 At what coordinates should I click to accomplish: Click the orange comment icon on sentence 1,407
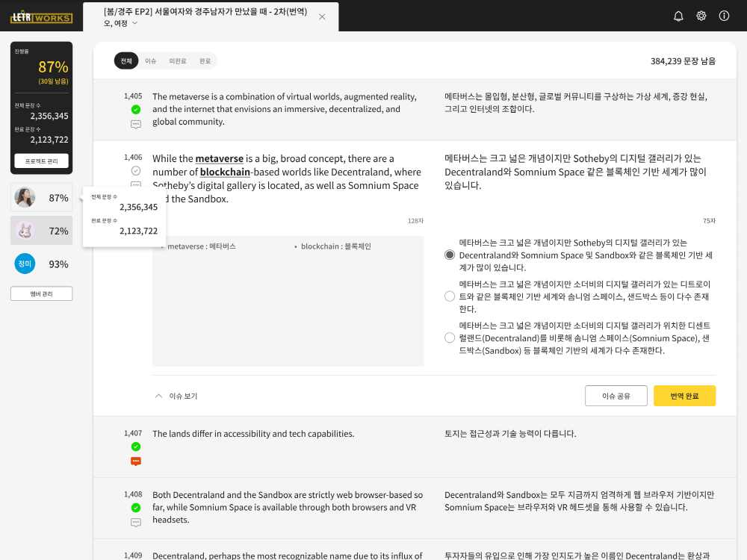[x=136, y=461]
